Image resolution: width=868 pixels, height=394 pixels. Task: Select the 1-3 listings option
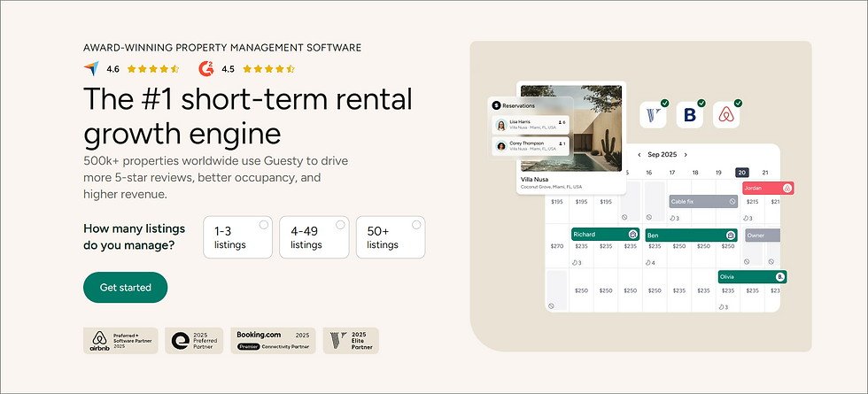(238, 237)
